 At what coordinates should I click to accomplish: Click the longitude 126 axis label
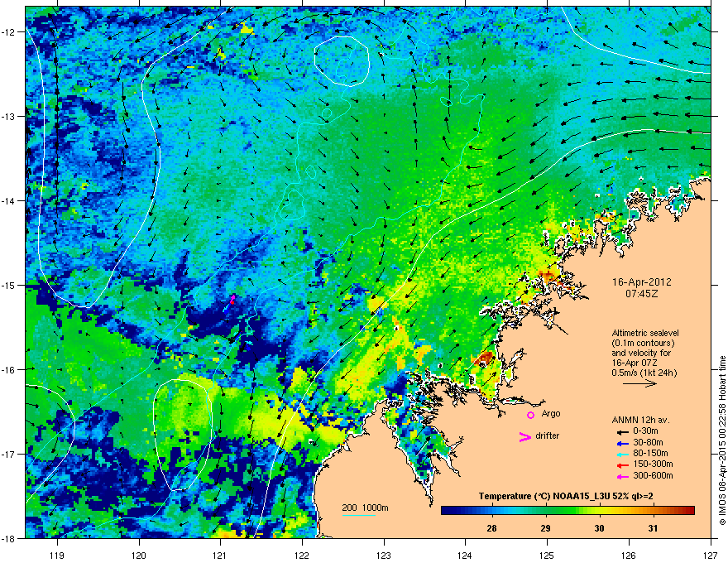[x=629, y=555]
